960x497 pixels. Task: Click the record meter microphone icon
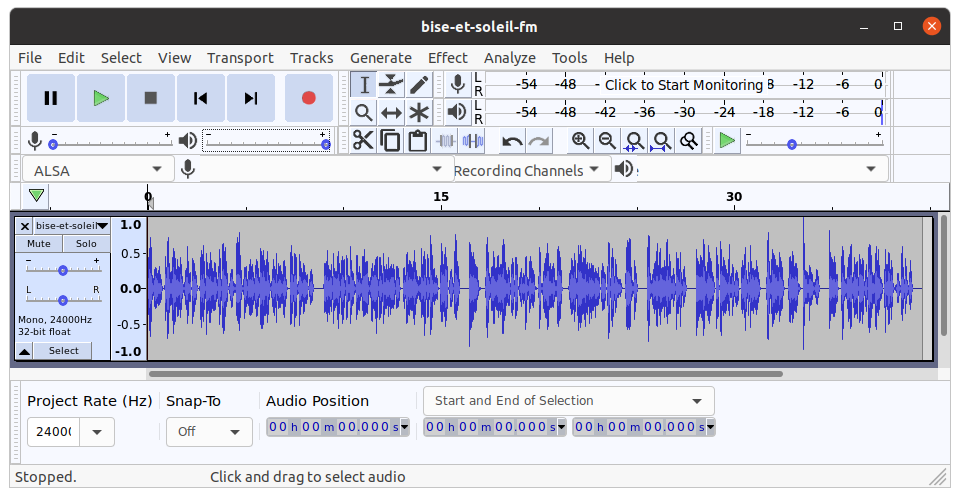(457, 84)
